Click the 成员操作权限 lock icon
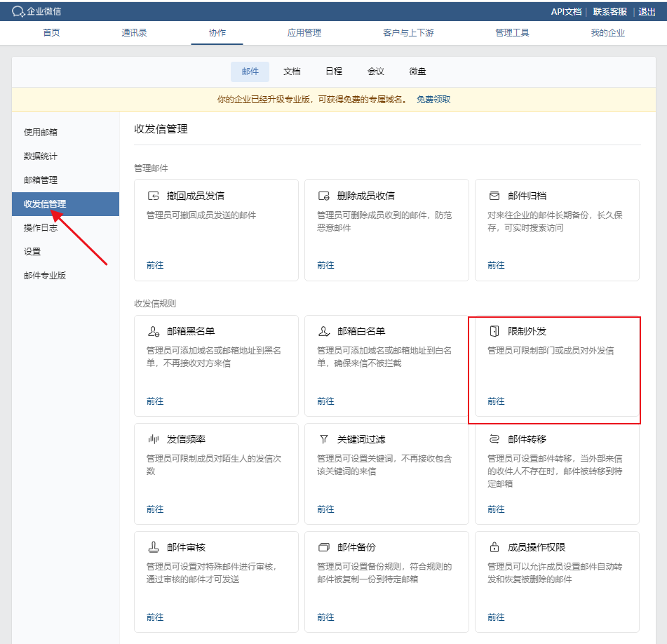Screen dimensions: 667x644 pos(494,547)
